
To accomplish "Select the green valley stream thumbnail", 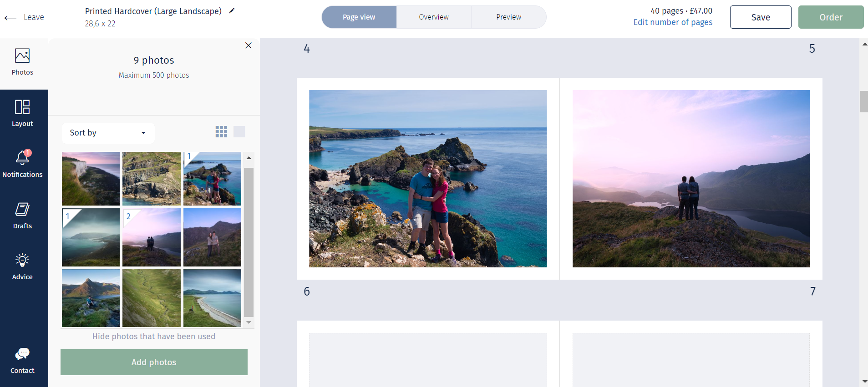I will 152,298.
